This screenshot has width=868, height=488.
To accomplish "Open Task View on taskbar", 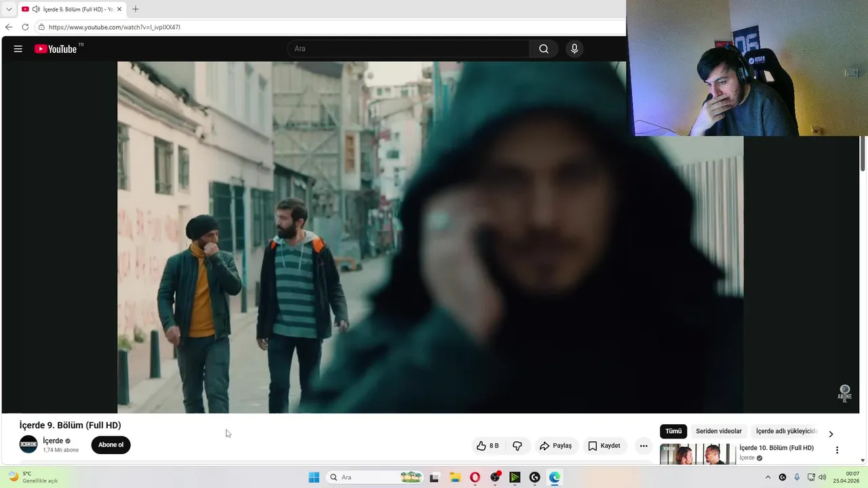I will coord(434,477).
